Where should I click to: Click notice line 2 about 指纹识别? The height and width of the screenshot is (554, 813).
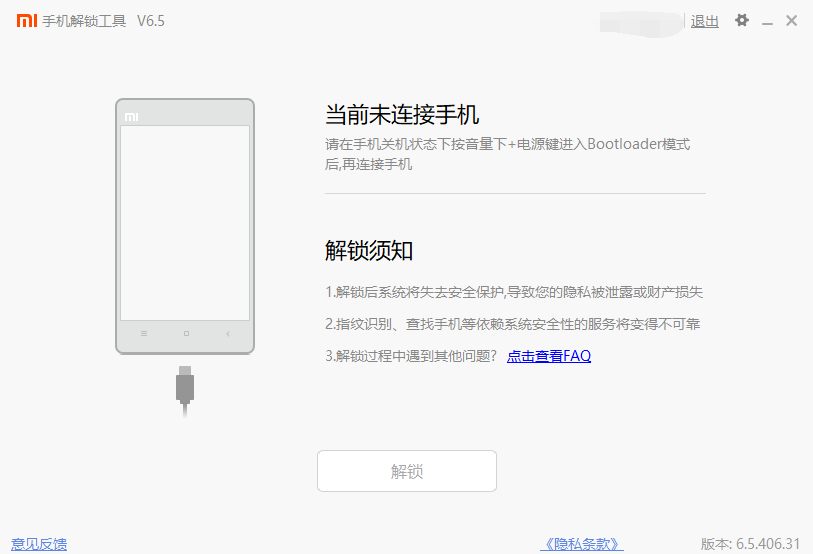pyautogui.click(x=513, y=324)
